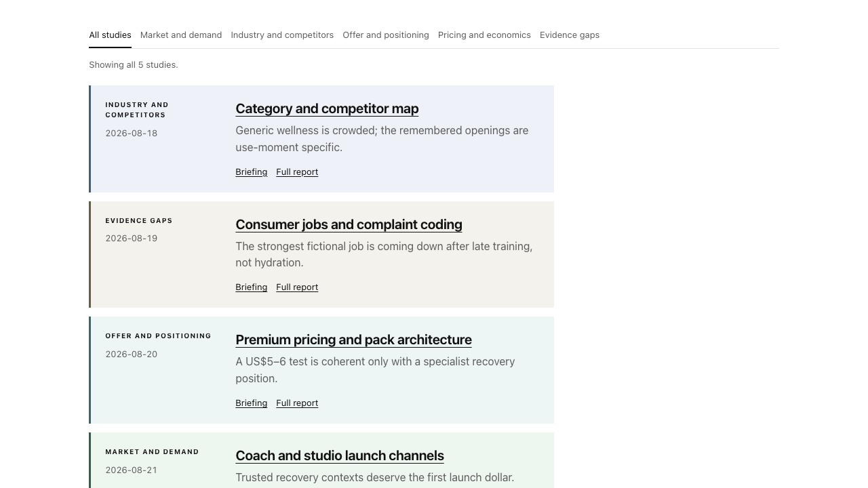Open Consumer jobs and complaint coding study
868x488 pixels.
point(349,224)
